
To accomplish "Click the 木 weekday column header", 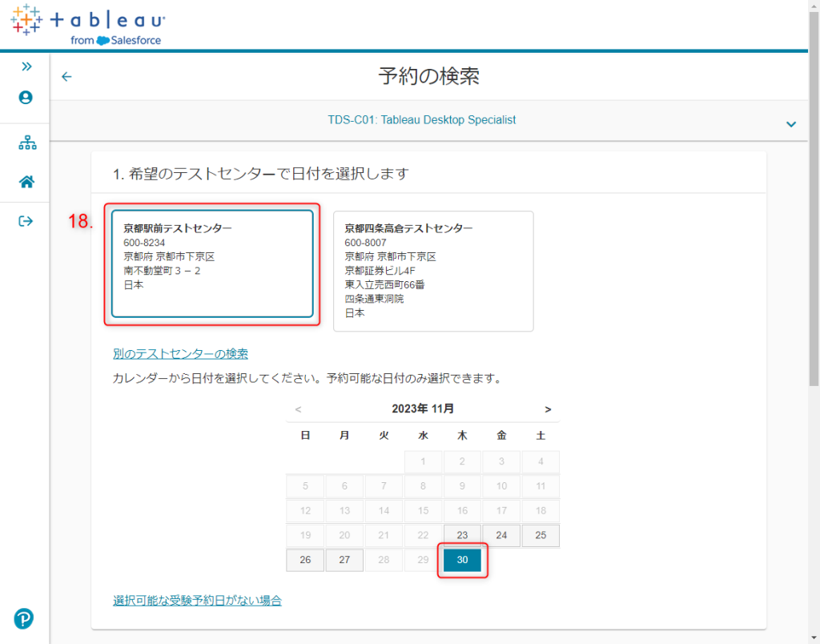I will point(462,435).
